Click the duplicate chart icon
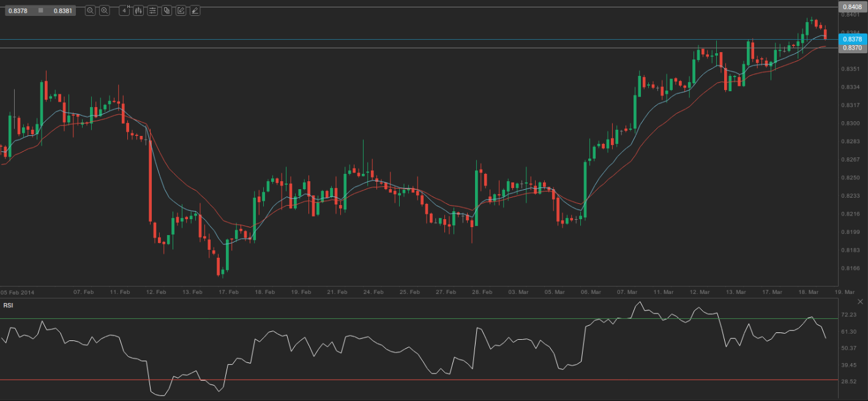 [x=166, y=10]
